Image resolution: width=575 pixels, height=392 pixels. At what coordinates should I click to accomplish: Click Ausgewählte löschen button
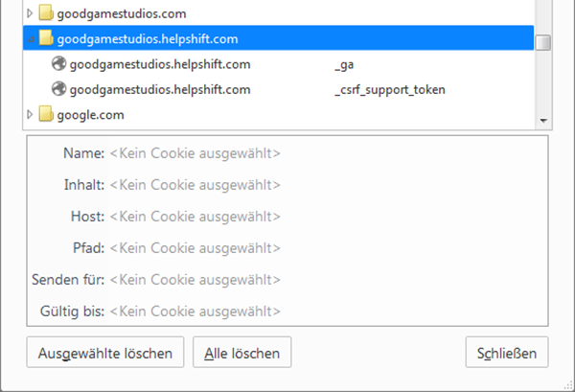point(105,353)
